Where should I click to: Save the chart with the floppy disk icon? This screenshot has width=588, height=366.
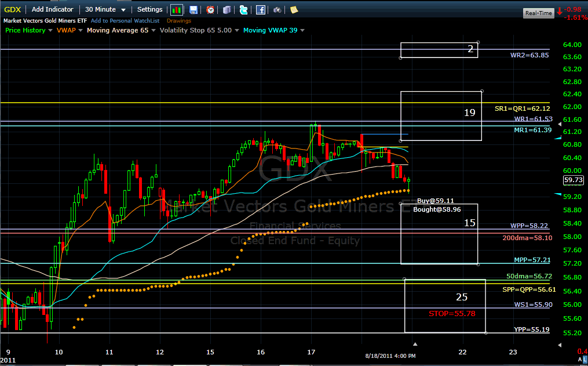pos(193,10)
